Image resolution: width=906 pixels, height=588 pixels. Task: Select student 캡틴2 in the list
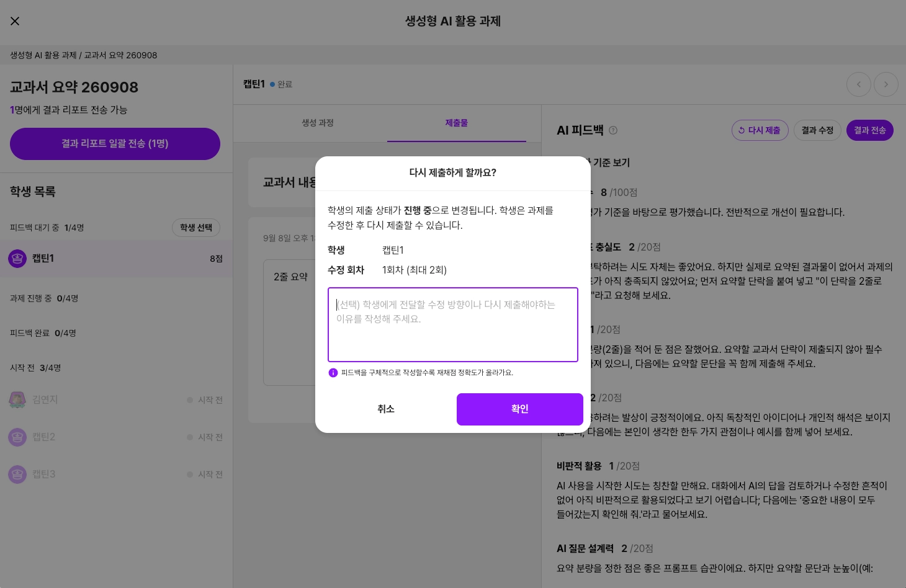click(x=116, y=437)
